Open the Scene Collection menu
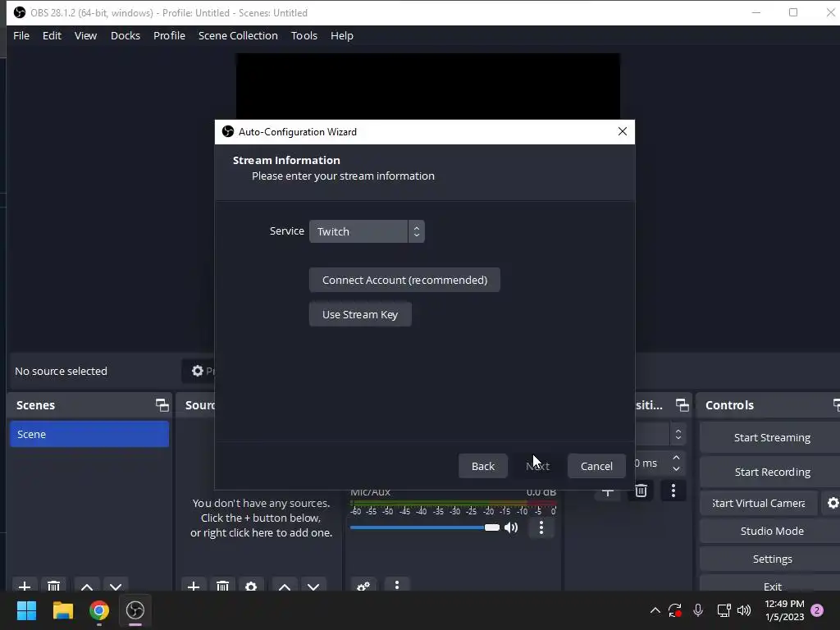Viewport: 840px width, 630px height. pos(238,35)
